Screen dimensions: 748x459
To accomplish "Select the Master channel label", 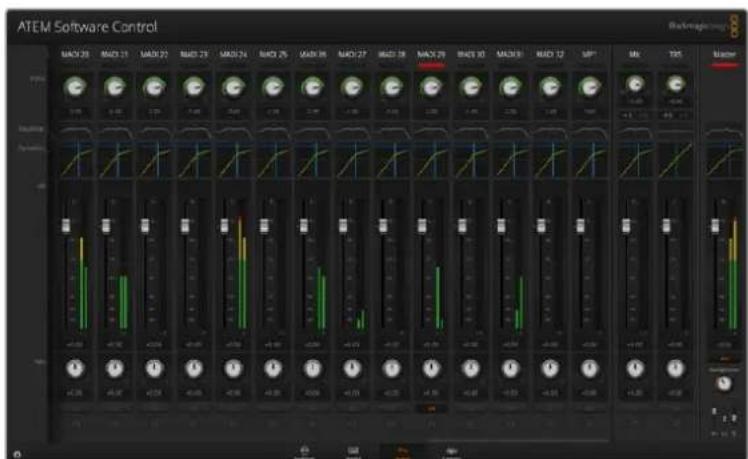I will [x=724, y=54].
